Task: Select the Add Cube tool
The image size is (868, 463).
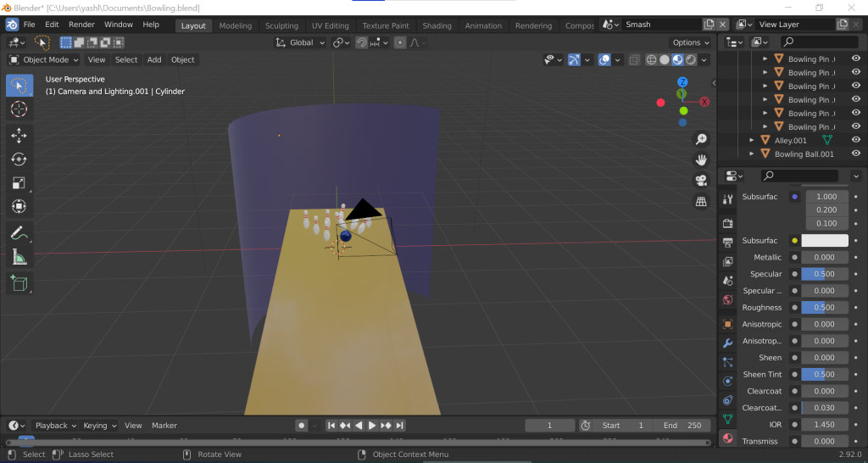Action: click(x=19, y=283)
